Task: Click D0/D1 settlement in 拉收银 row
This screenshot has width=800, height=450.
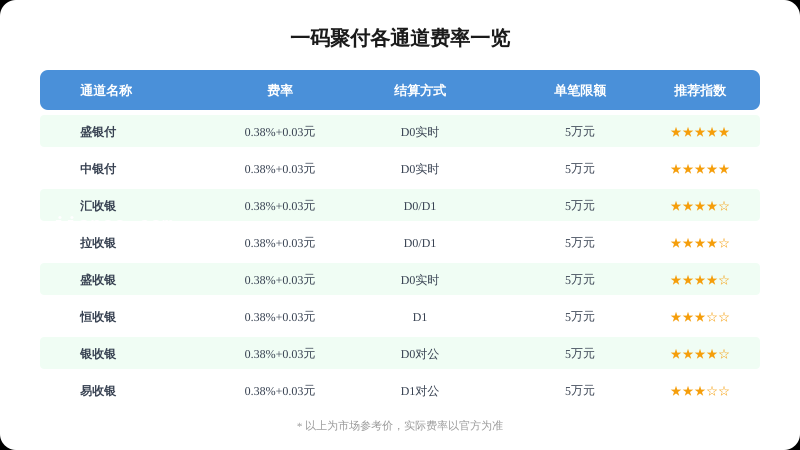Action: [420, 243]
